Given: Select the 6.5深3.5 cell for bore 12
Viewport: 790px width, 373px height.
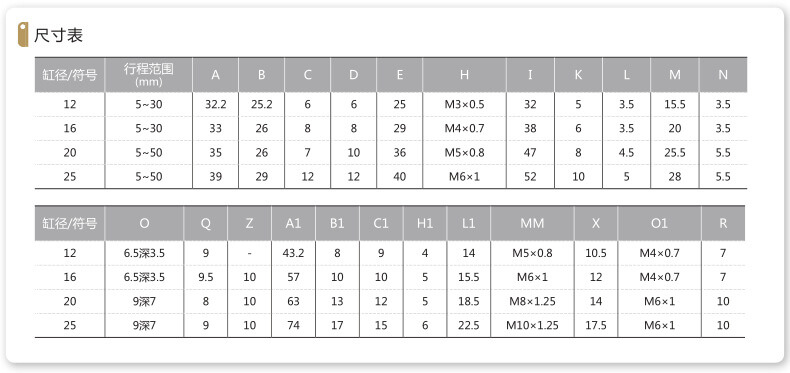Looking at the screenshot, I should [144, 253].
